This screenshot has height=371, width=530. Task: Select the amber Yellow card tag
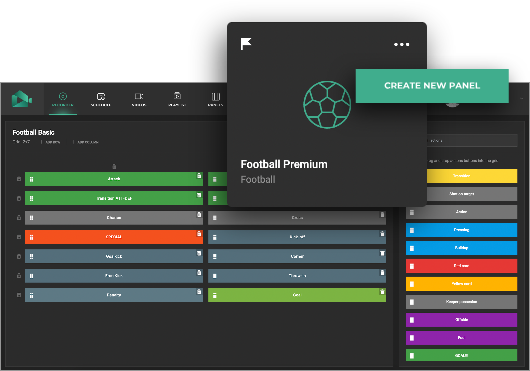[x=461, y=284]
